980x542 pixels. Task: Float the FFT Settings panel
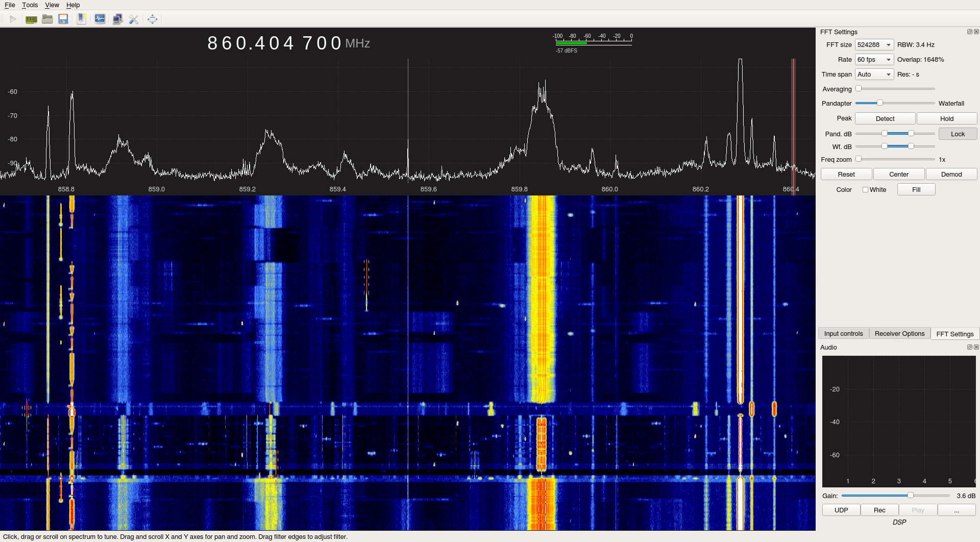tap(969, 32)
